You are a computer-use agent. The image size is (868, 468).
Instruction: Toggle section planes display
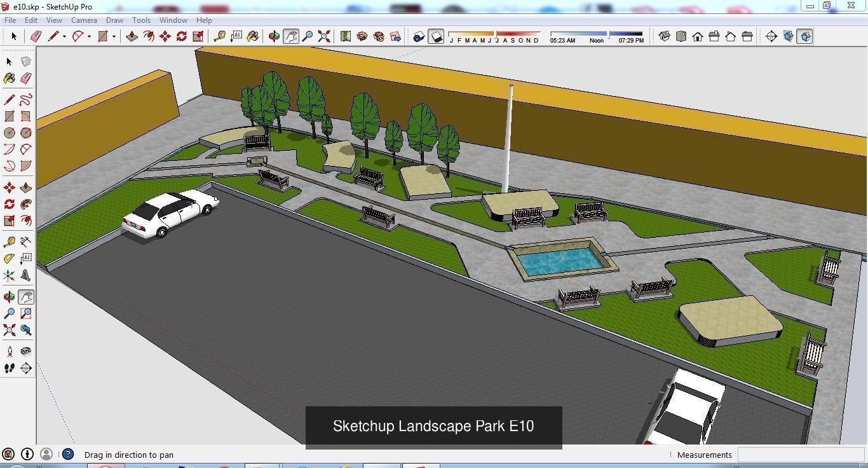[788, 36]
